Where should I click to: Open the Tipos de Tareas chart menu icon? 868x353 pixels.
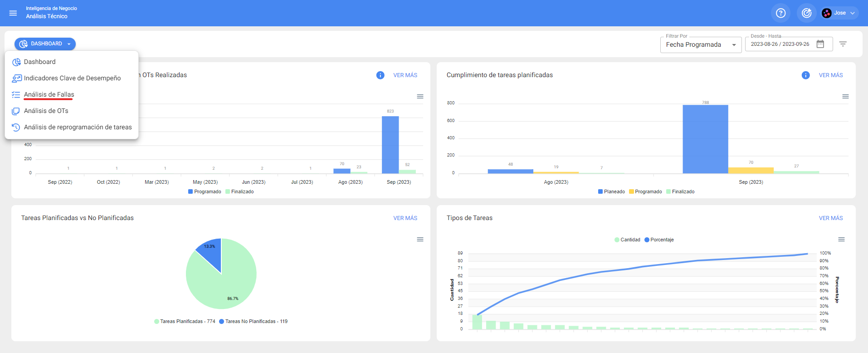tap(841, 240)
